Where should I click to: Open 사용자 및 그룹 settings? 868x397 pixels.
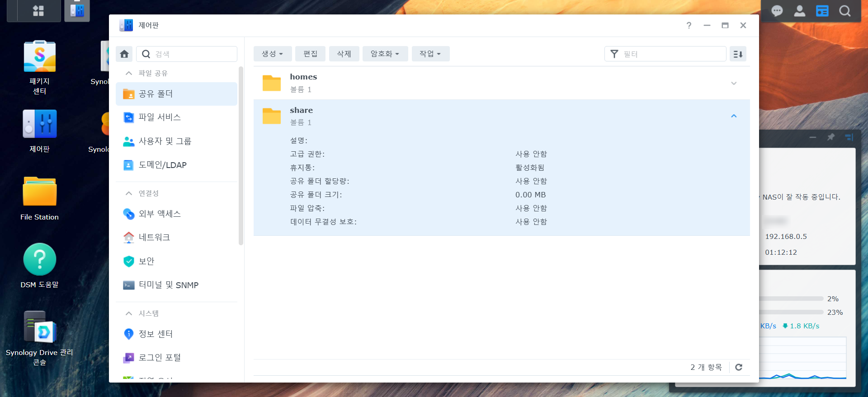(x=176, y=141)
